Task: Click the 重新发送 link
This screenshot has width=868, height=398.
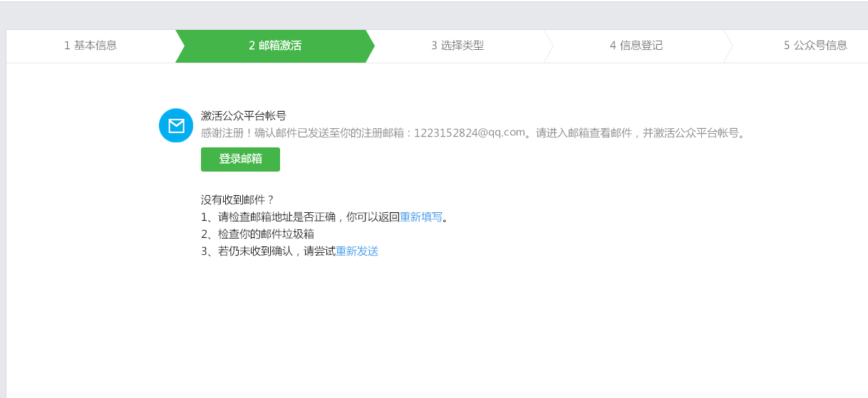Action: pos(357,251)
